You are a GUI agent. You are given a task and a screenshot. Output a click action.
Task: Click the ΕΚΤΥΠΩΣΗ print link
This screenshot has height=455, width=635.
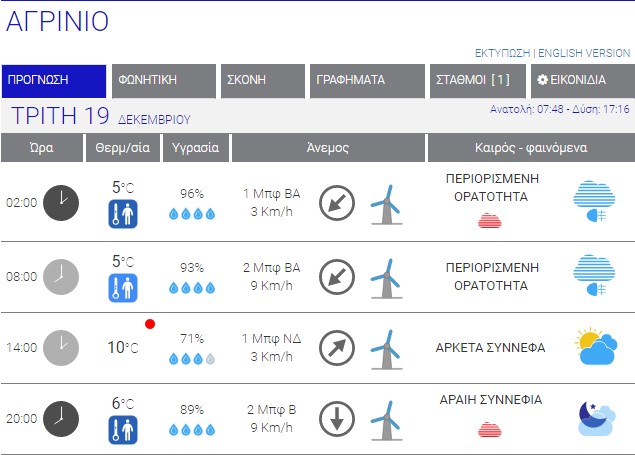[502, 53]
